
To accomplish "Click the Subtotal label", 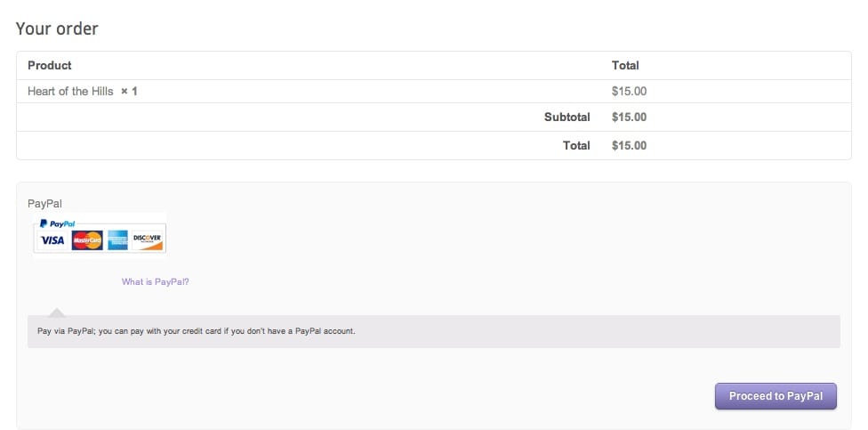I will point(567,117).
